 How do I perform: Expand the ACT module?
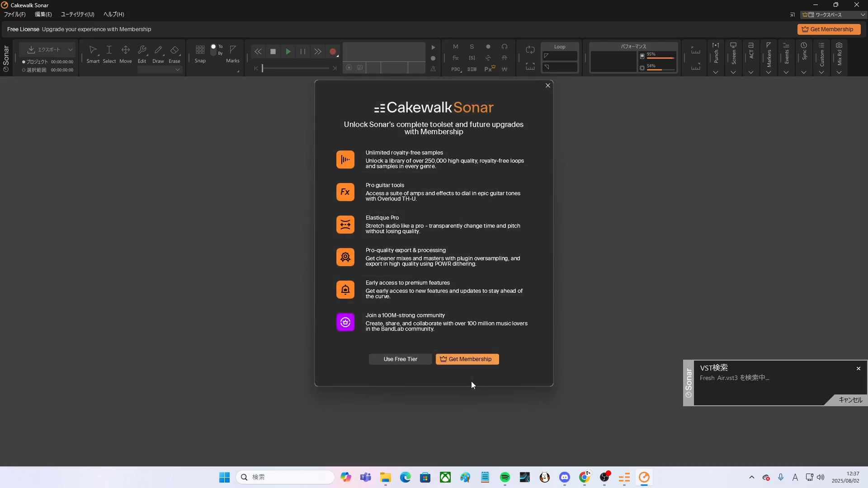[751, 72]
